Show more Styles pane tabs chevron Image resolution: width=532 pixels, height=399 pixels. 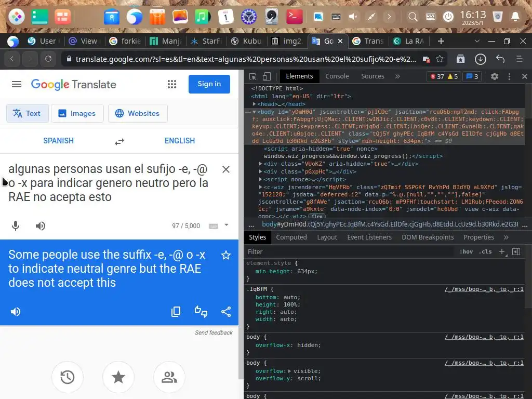click(x=506, y=237)
